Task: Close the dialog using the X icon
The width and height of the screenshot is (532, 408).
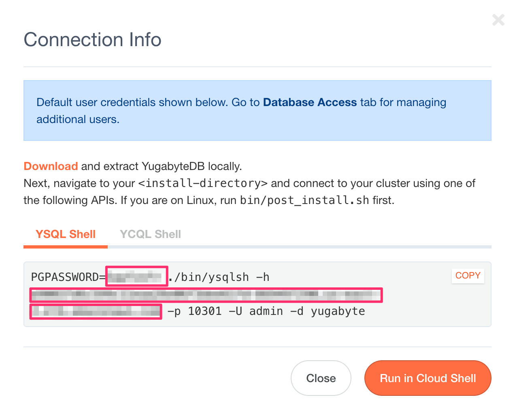Action: (x=498, y=20)
